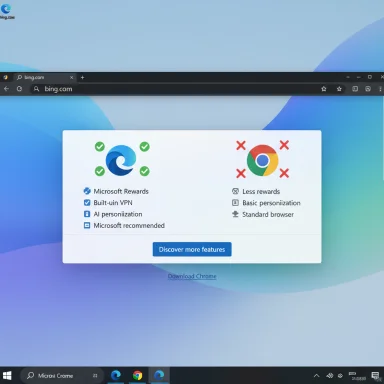Image resolution: width=384 pixels, height=384 pixels.
Task: Select the Microsoft recommended text
Action: pos(129,226)
